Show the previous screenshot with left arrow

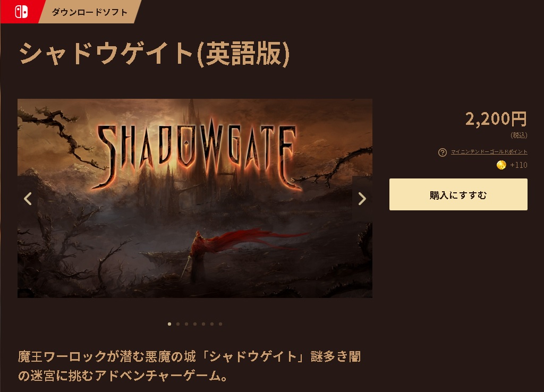28,199
